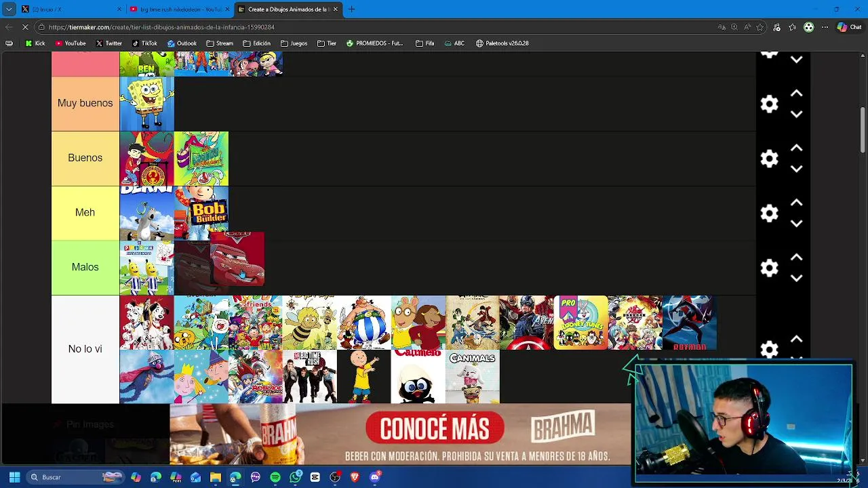The height and width of the screenshot is (488, 868).
Task: Switch to the big time rush YouTube tab
Action: [x=180, y=9]
